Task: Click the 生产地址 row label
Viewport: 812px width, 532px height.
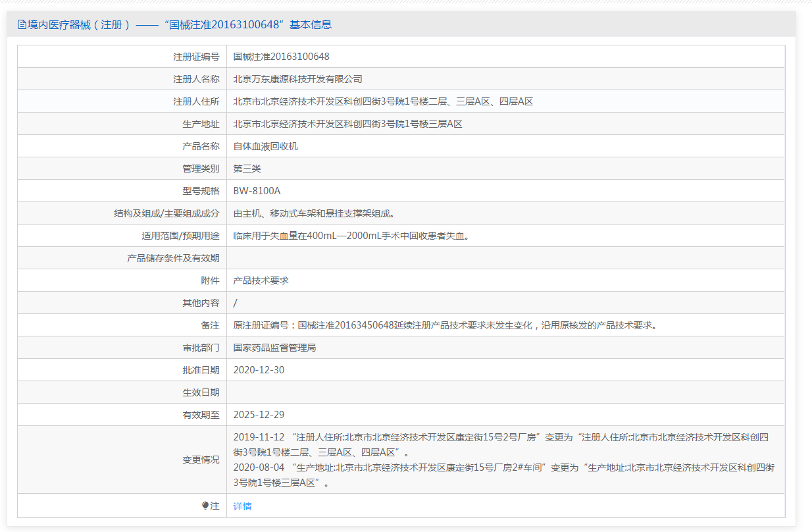Action: (x=201, y=124)
